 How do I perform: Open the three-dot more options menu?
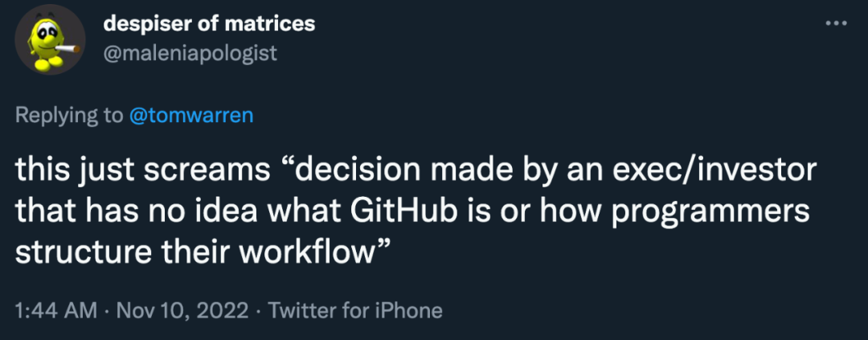coord(837,23)
